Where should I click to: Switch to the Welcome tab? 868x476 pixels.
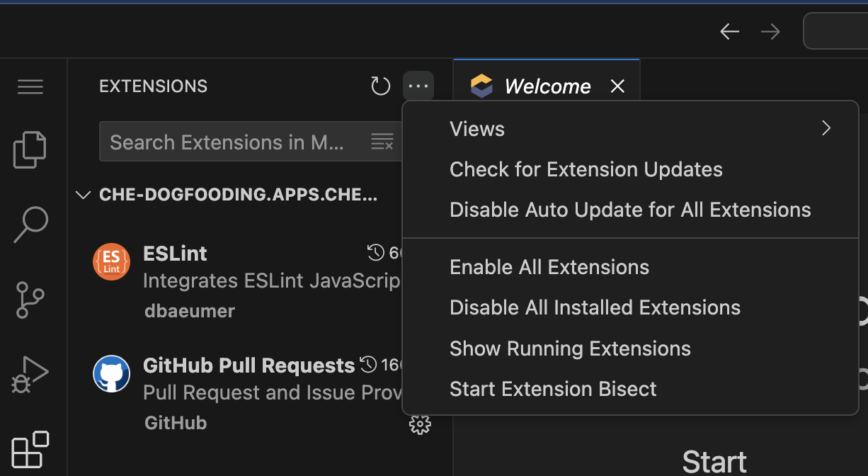547,86
